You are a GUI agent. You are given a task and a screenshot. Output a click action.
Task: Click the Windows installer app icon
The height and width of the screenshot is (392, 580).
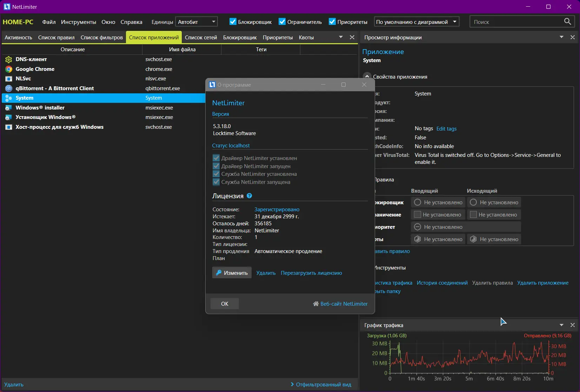click(9, 108)
